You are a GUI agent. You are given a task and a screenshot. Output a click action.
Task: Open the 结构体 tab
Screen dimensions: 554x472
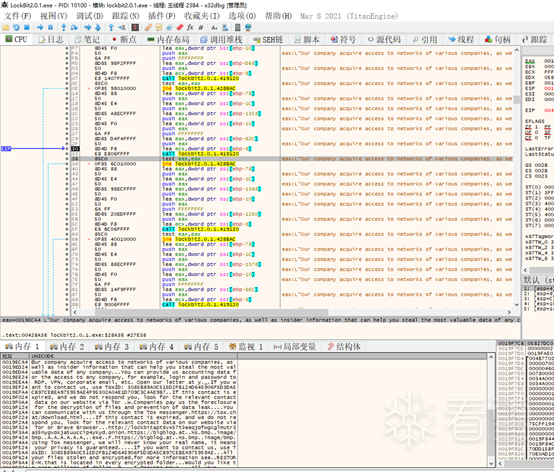[x=344, y=347]
